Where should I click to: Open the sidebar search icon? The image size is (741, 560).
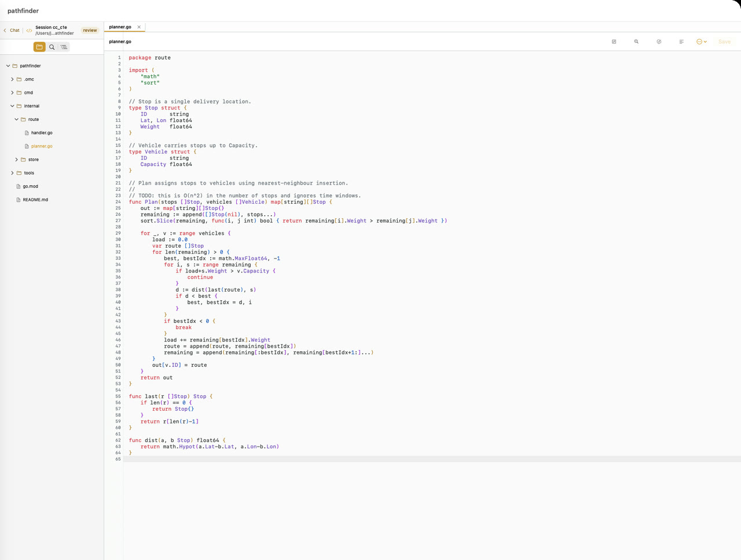[x=52, y=47]
